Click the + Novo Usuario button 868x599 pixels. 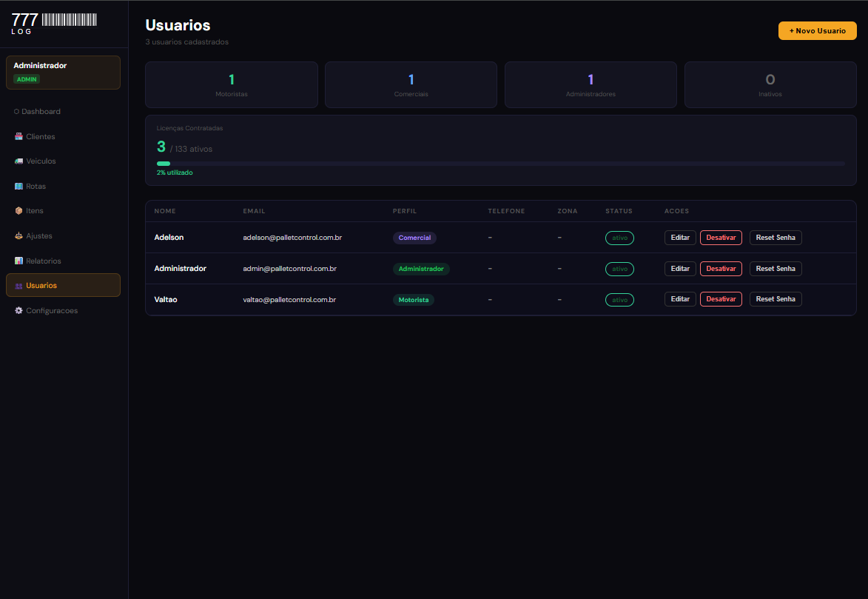817,31
